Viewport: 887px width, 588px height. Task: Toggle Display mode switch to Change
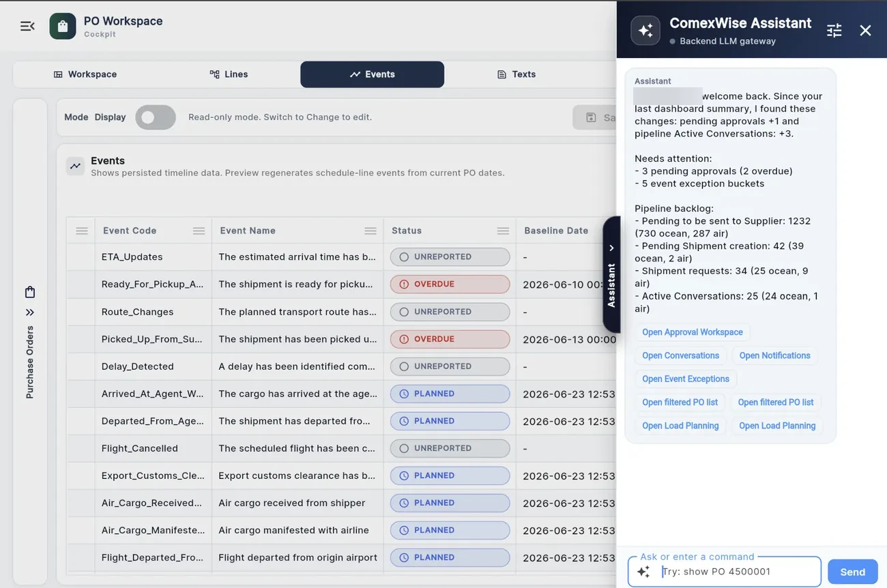156,117
